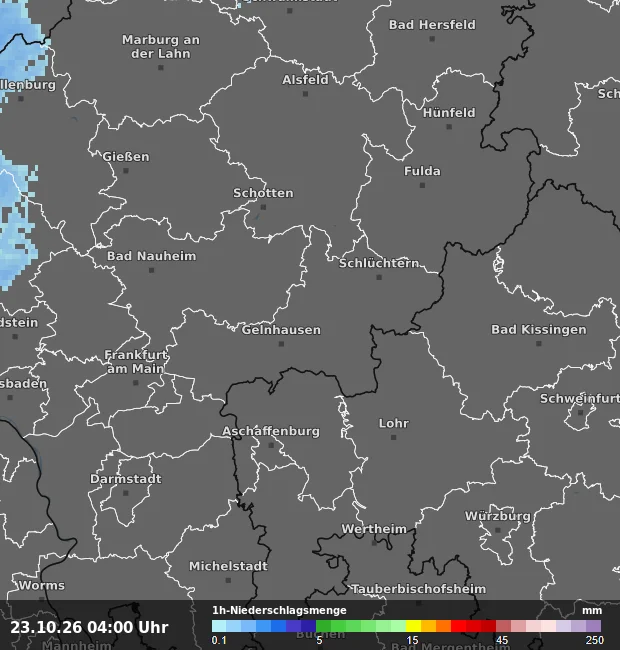Click the Gelnhausen city marker dot
The width and height of the screenshot is (620, 650).
(x=281, y=344)
